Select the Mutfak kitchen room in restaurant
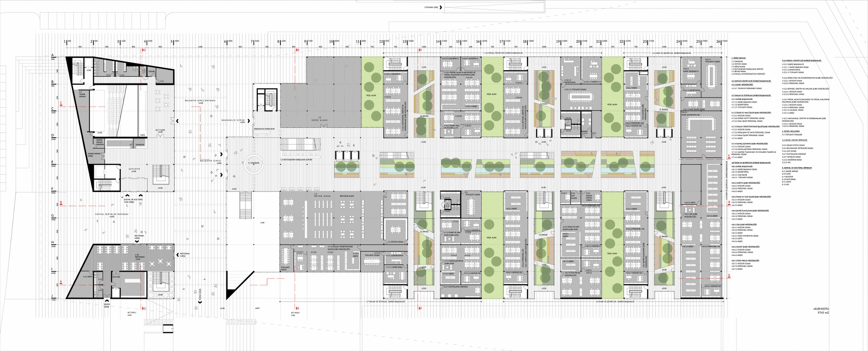868x351 pixels. click(116, 276)
